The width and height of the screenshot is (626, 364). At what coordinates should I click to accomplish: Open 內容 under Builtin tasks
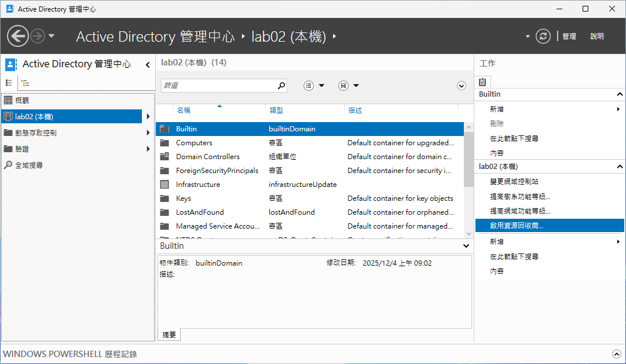pos(497,153)
